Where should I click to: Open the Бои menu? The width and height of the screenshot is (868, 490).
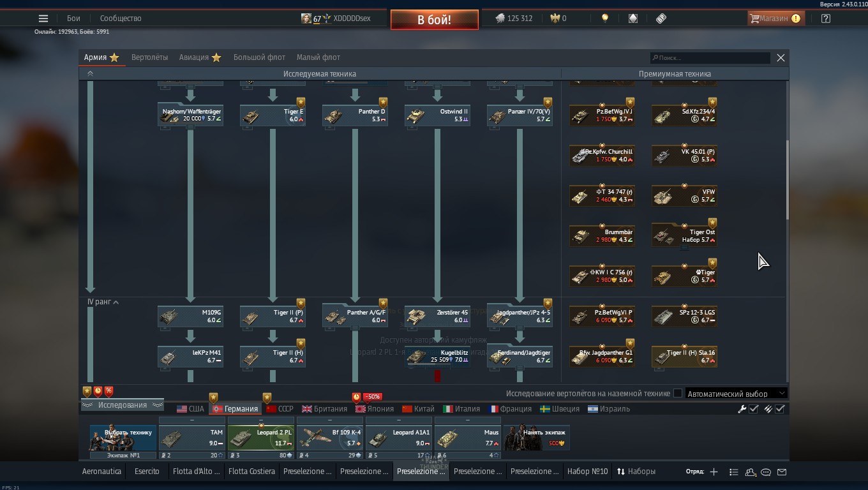pyautogui.click(x=73, y=19)
